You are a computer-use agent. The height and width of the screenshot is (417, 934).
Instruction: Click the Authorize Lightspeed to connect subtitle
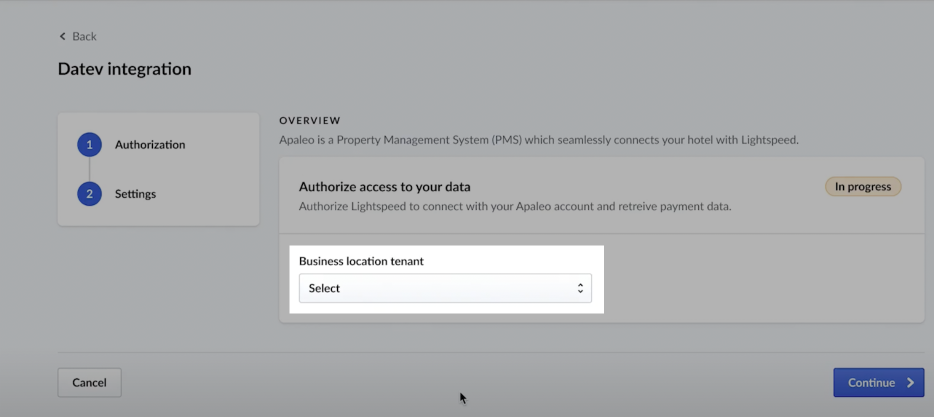(515, 207)
